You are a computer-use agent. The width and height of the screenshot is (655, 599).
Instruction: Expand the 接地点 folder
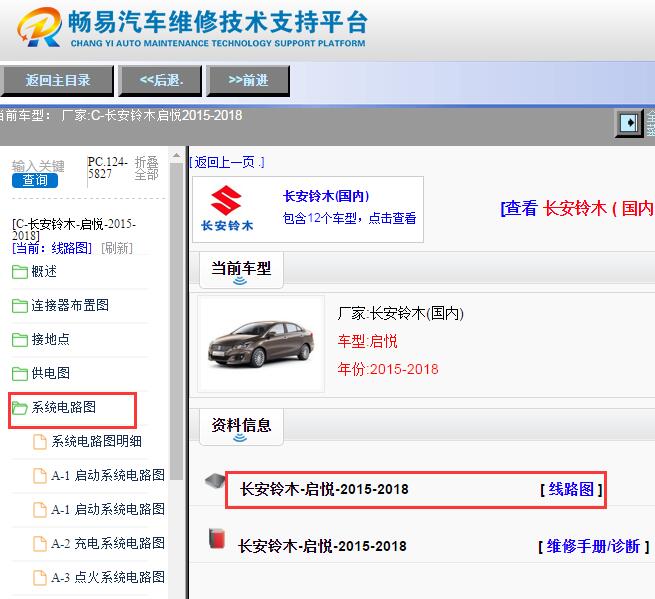pyautogui.click(x=51, y=339)
